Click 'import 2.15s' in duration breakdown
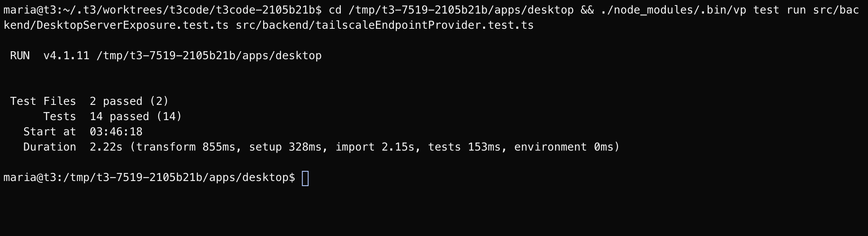Viewport: 868px width, 236px height. point(375,147)
